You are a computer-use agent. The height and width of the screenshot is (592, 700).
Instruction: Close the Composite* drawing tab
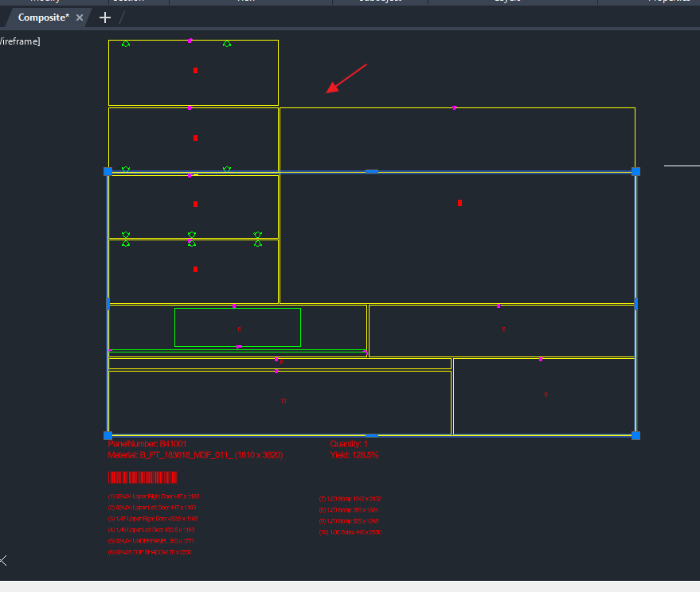80,18
